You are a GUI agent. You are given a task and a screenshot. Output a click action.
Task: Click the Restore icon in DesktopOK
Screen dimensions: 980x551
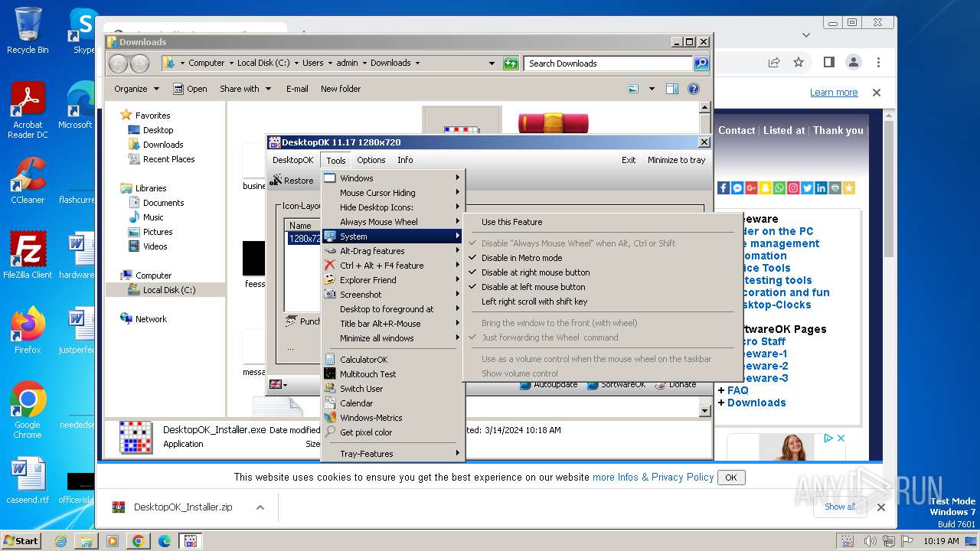[x=276, y=181]
